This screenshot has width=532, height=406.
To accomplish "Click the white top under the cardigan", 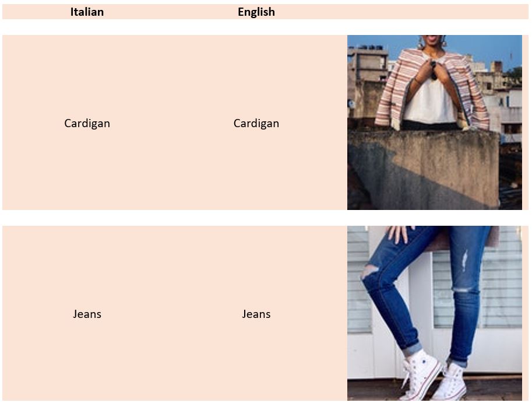I will tap(430, 102).
